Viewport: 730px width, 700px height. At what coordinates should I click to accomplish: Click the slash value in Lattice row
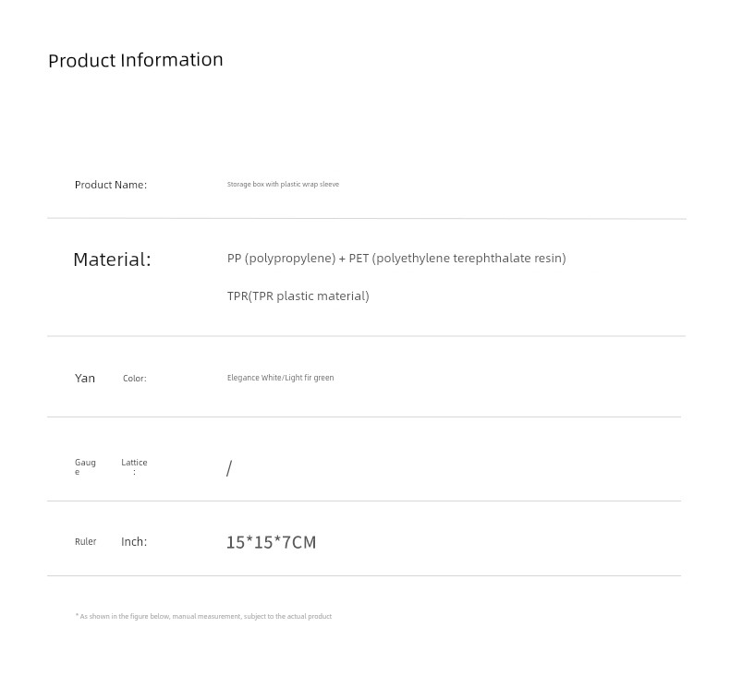tap(229, 468)
